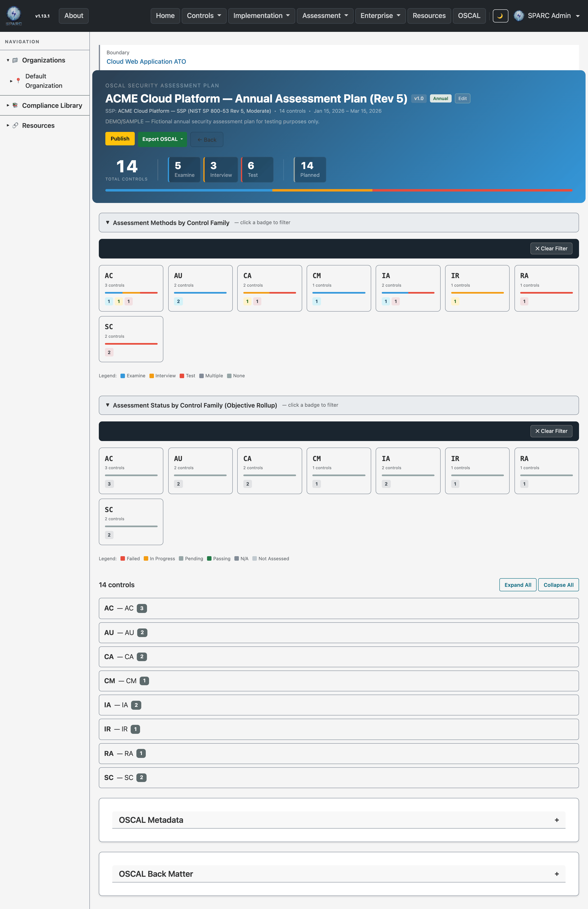Viewport: 588px width, 909px height.
Task: Expand the SC — SC control group row
Action: click(x=339, y=778)
